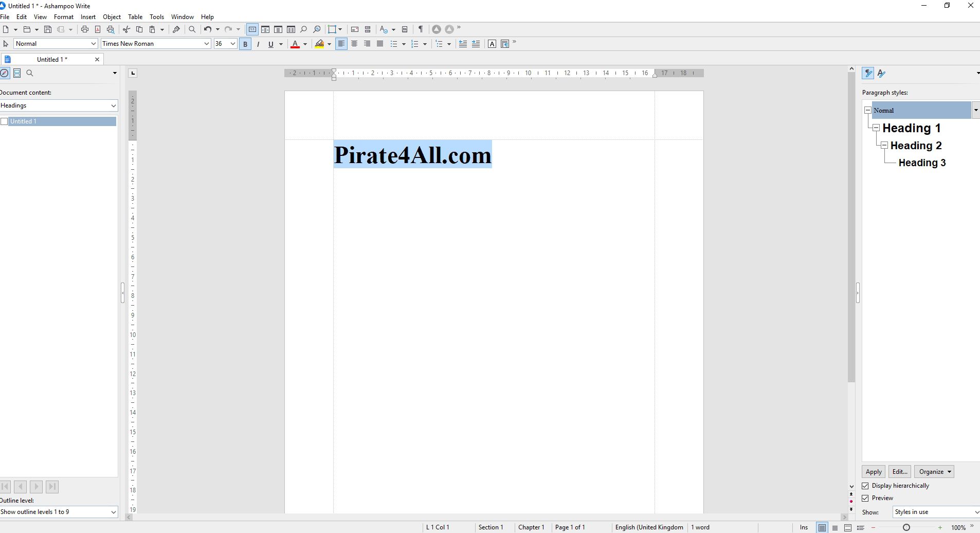
Task: Tick the Untitled 1 checkbox in sidebar
Action: coord(5,121)
